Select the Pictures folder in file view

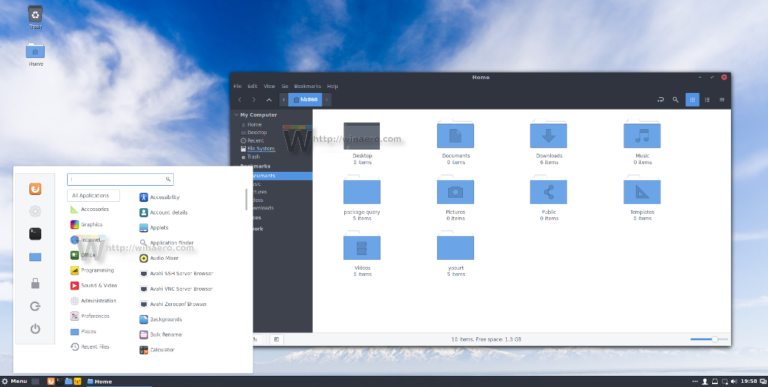455,197
